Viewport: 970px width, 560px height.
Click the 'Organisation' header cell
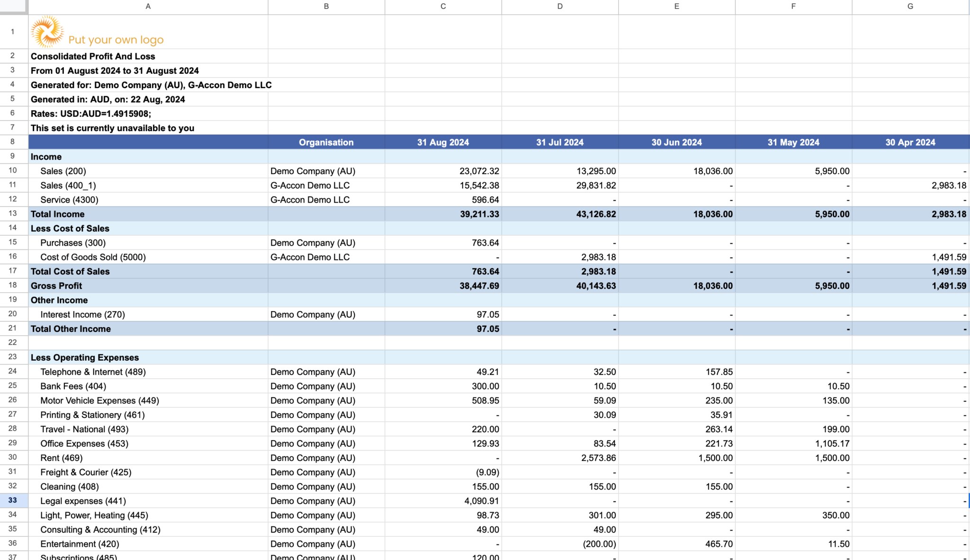(x=326, y=142)
